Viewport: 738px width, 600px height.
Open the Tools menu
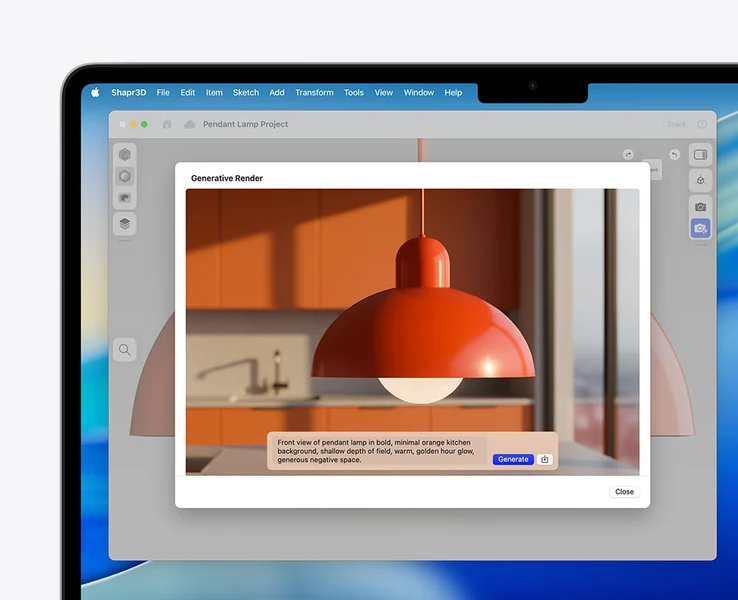tap(354, 92)
